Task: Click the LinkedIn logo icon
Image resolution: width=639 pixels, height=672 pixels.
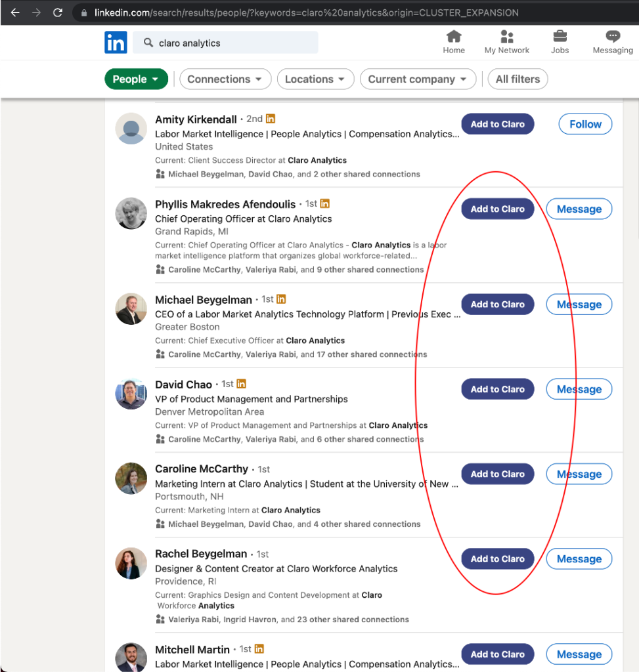Action: [x=116, y=43]
